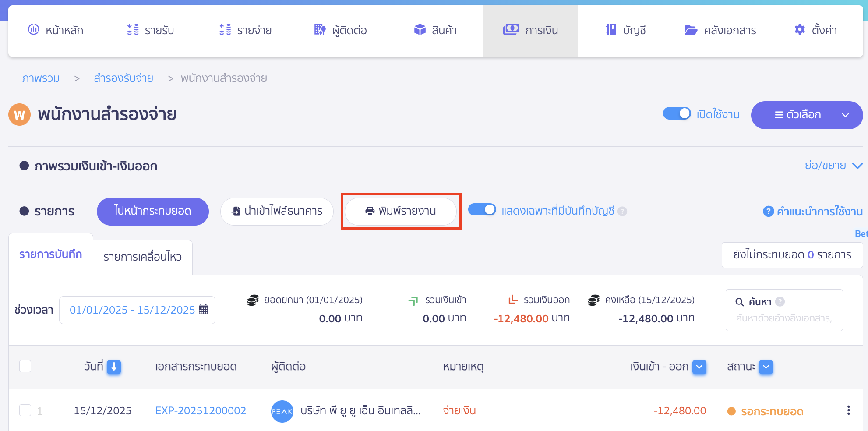Switch to the รายการเคลื่อนไหว tab
868x431 pixels.
tap(142, 257)
